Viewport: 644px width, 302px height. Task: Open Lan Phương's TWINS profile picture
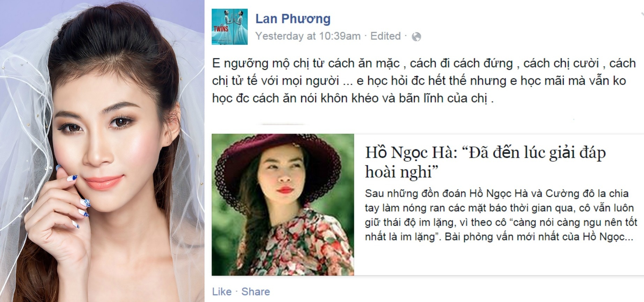click(230, 27)
